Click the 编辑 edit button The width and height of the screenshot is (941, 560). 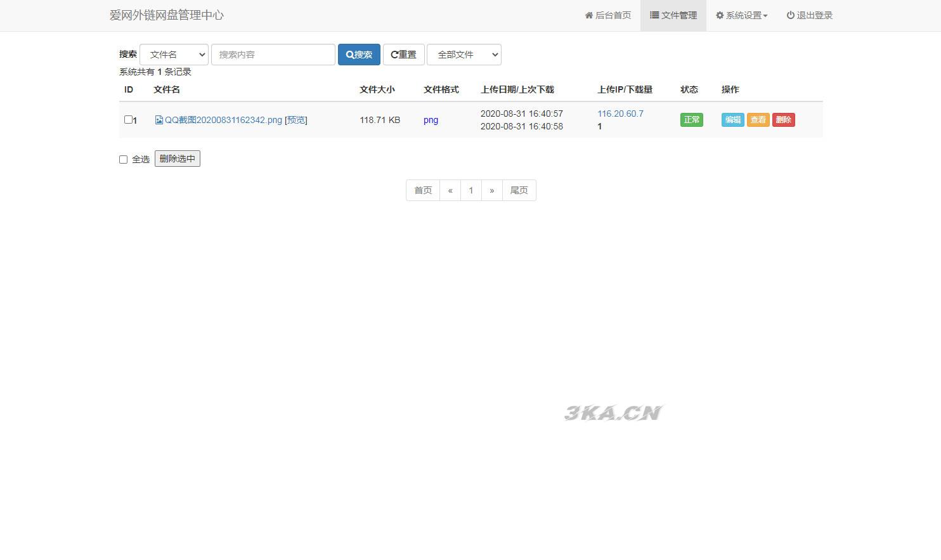[733, 120]
